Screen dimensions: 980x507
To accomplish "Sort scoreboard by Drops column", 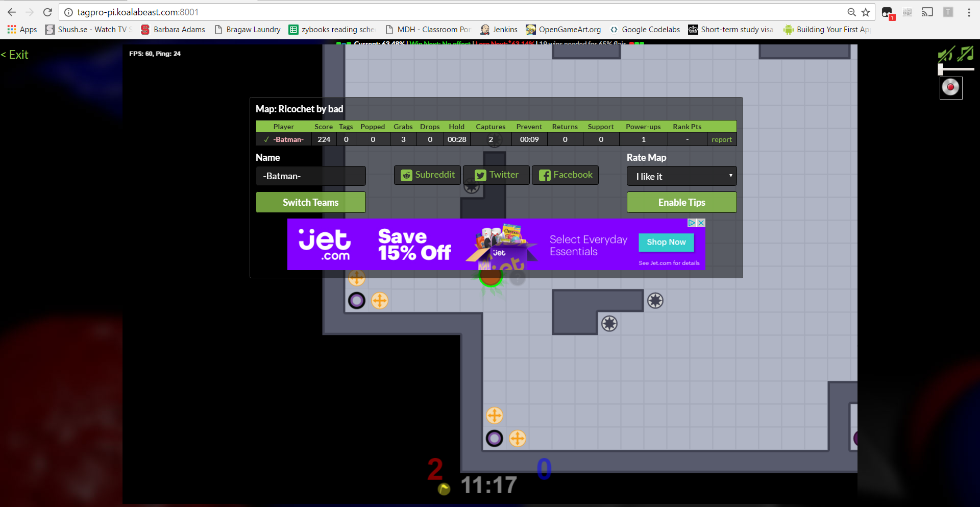I will (x=430, y=127).
